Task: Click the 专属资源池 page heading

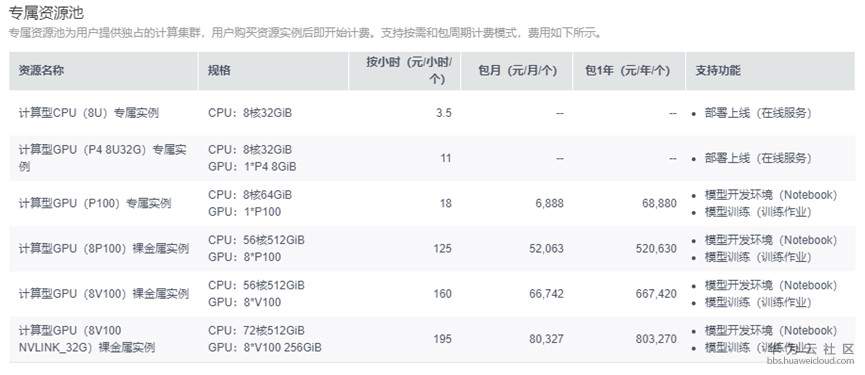Action: tap(47, 12)
